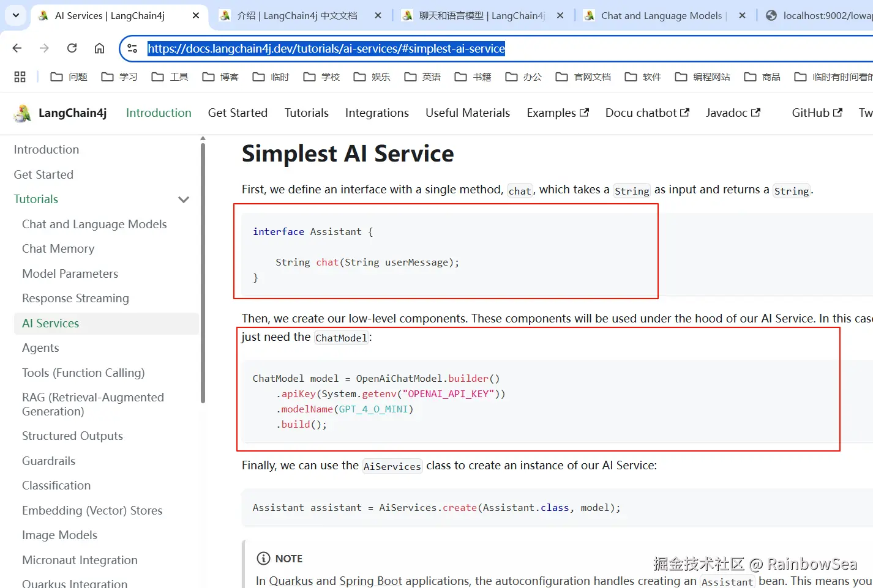The width and height of the screenshot is (873, 588).
Task: Open Model Parameters sidebar page
Action: (x=70, y=274)
